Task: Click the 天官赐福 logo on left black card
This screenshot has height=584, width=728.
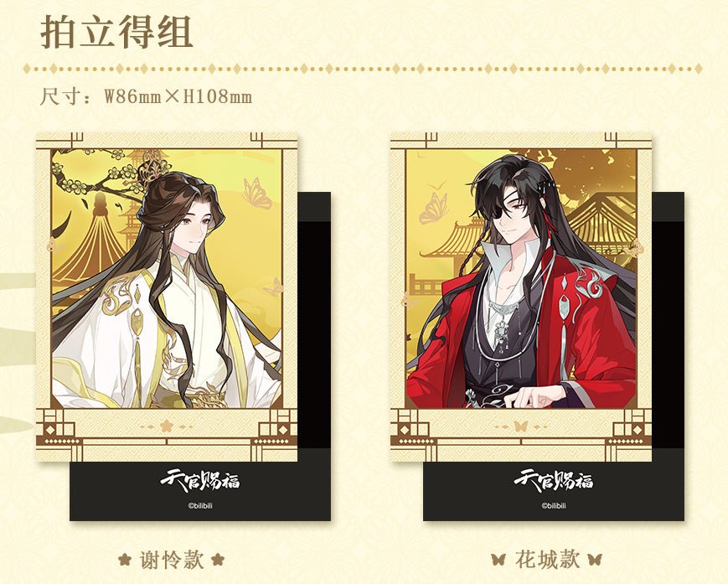Action: [x=200, y=481]
